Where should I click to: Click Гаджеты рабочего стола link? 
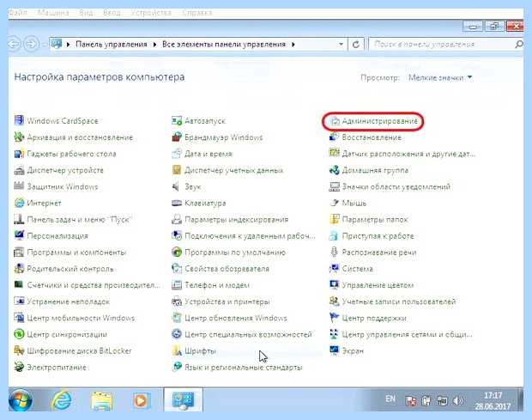pyautogui.click(x=71, y=154)
